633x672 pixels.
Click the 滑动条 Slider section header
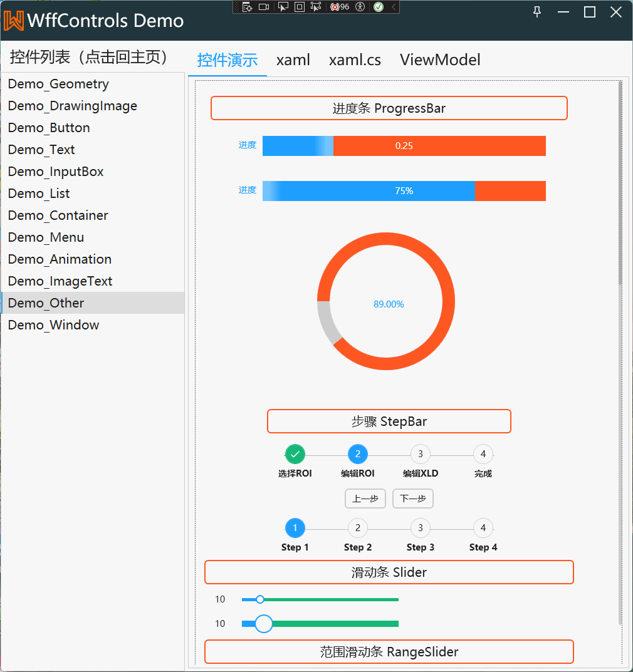[x=389, y=572]
